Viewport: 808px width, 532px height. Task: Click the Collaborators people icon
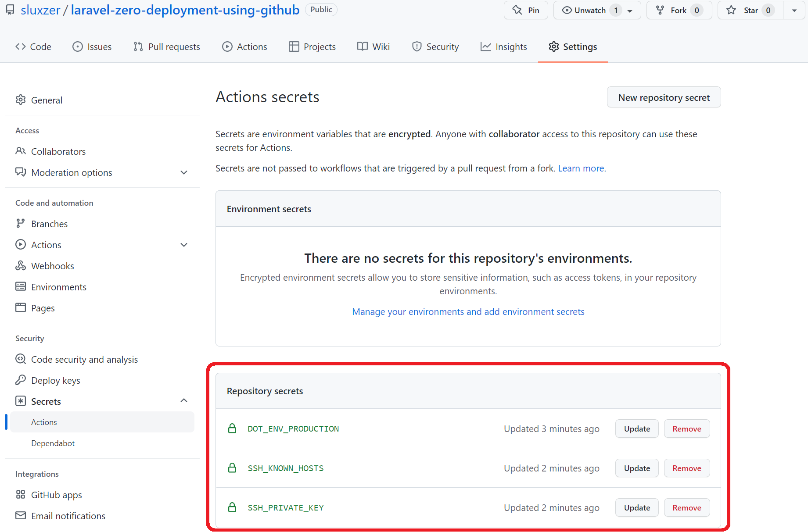pos(21,151)
